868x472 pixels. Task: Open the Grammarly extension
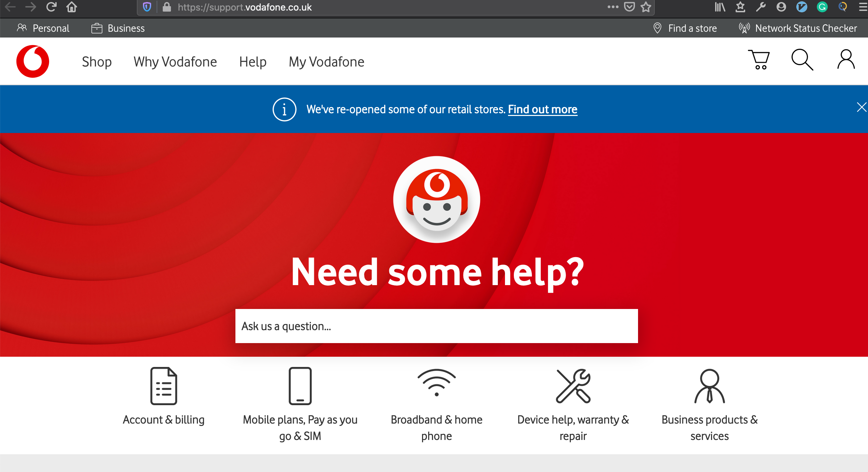coord(822,7)
